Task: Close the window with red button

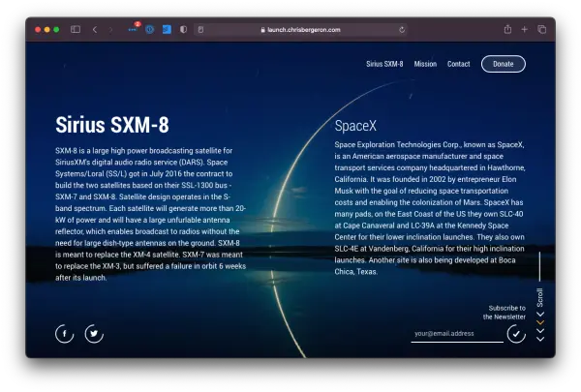Action: tap(38, 30)
